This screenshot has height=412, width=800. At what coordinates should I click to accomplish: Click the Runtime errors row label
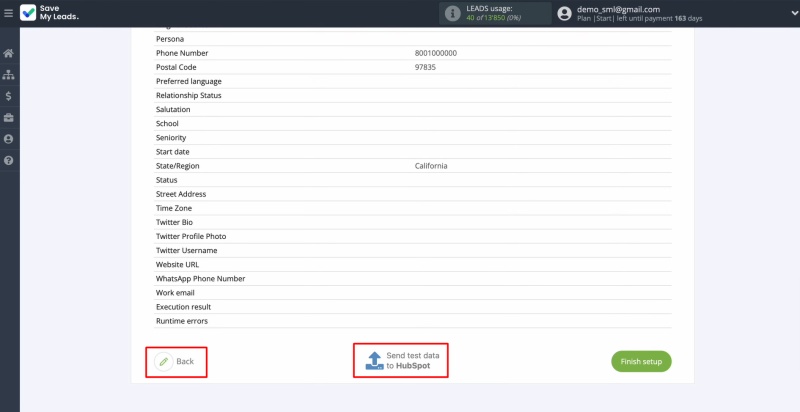[182, 321]
